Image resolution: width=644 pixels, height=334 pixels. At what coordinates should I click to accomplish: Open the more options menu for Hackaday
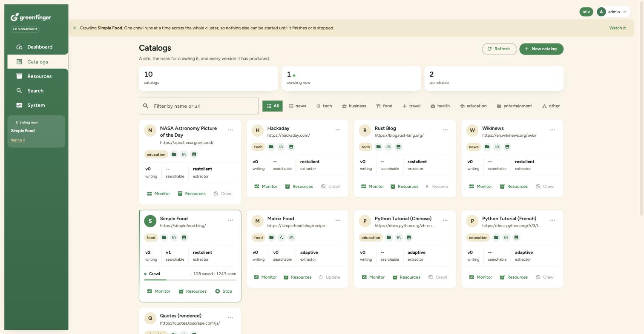coord(338,130)
